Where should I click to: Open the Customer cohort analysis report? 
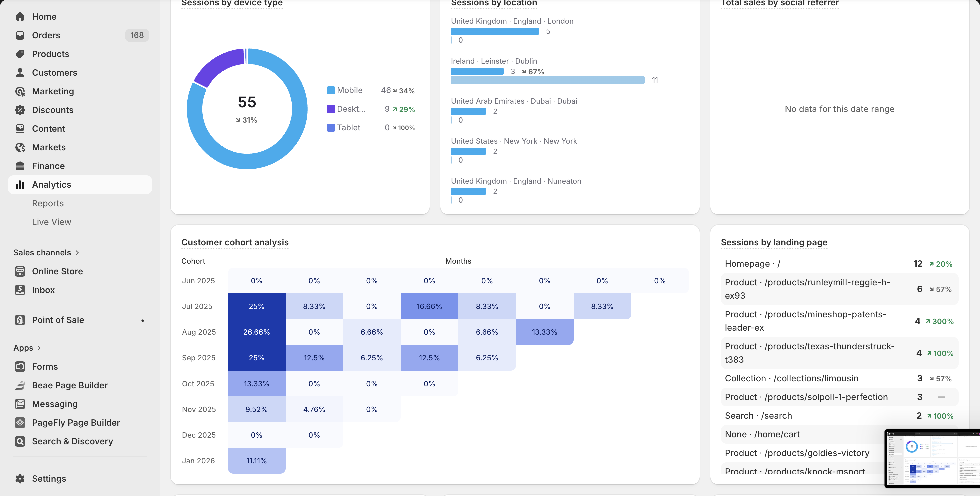tap(235, 242)
